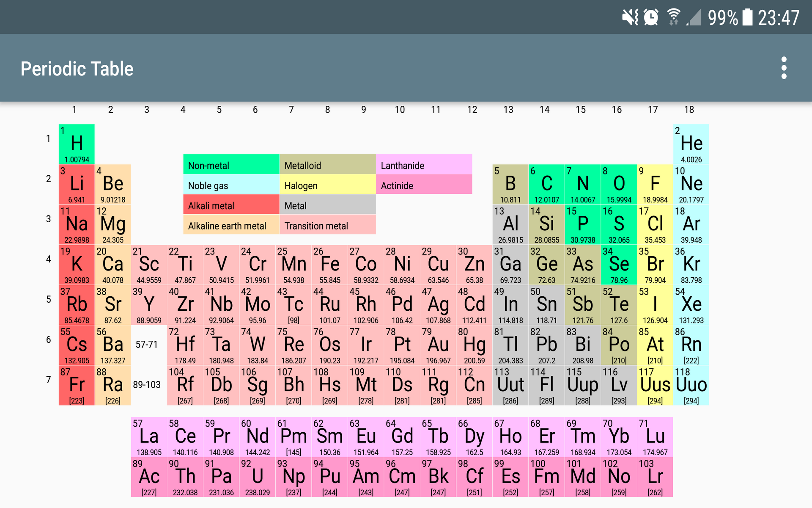Viewport: 812px width, 508px height.
Task: Click the Lanthanum tile in the lanthanide row
Action: [148, 436]
